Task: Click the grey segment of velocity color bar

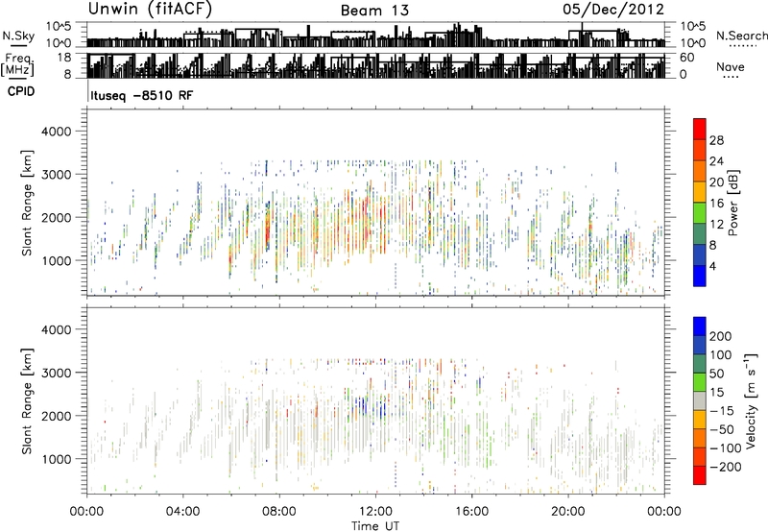Action: click(700, 400)
